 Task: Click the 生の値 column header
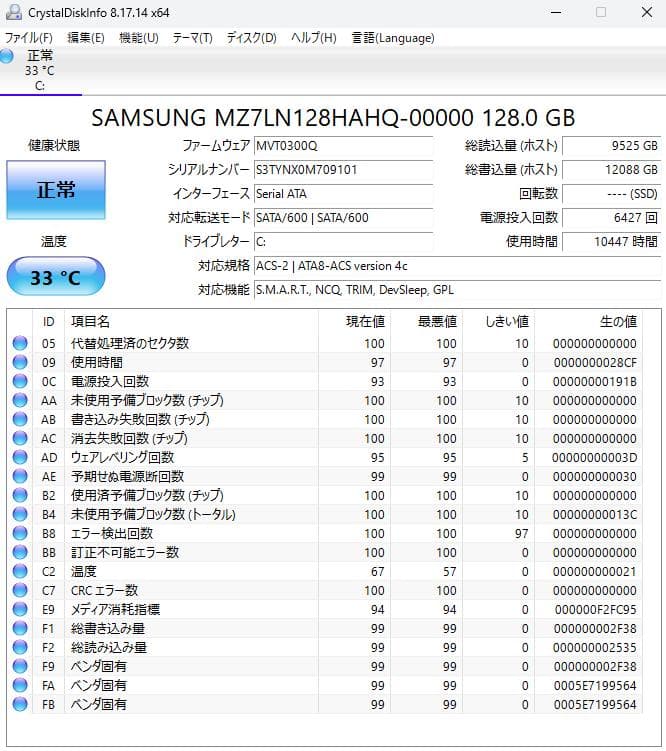(x=588, y=321)
